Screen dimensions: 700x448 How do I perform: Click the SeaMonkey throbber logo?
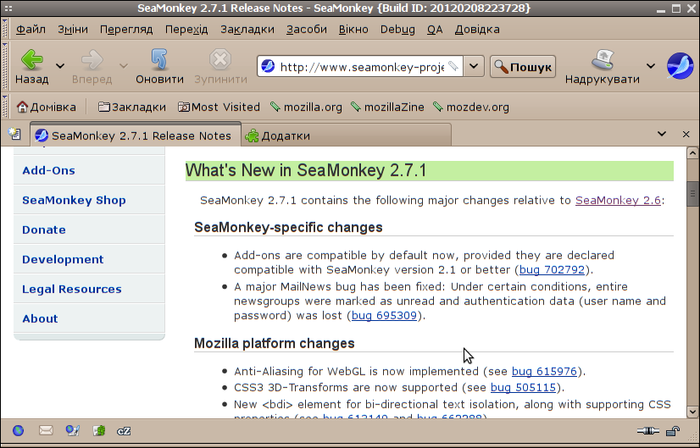pos(680,66)
